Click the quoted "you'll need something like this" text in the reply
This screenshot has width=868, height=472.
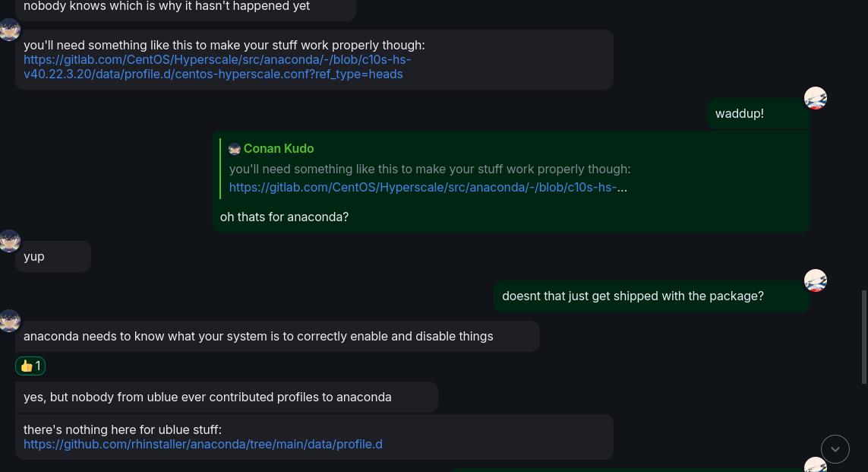(x=430, y=169)
